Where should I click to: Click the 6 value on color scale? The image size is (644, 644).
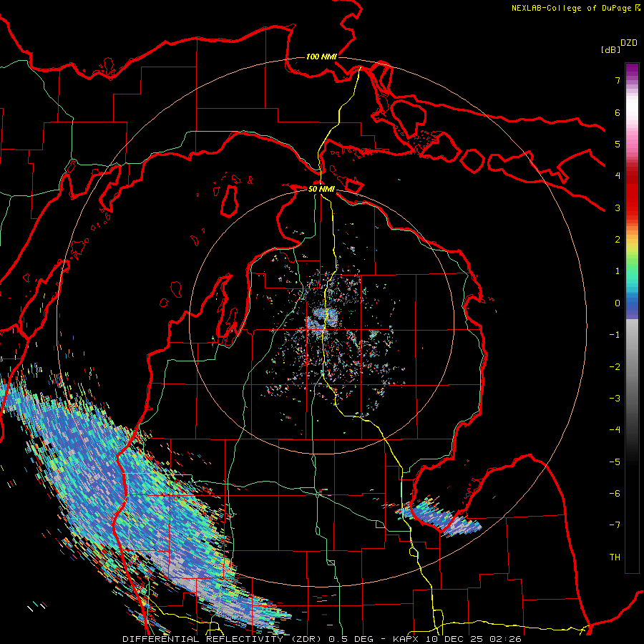(x=618, y=112)
